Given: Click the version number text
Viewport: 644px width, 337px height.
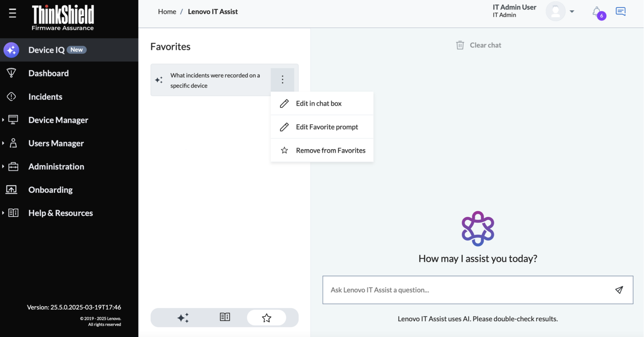Looking at the screenshot, I should coord(74,307).
